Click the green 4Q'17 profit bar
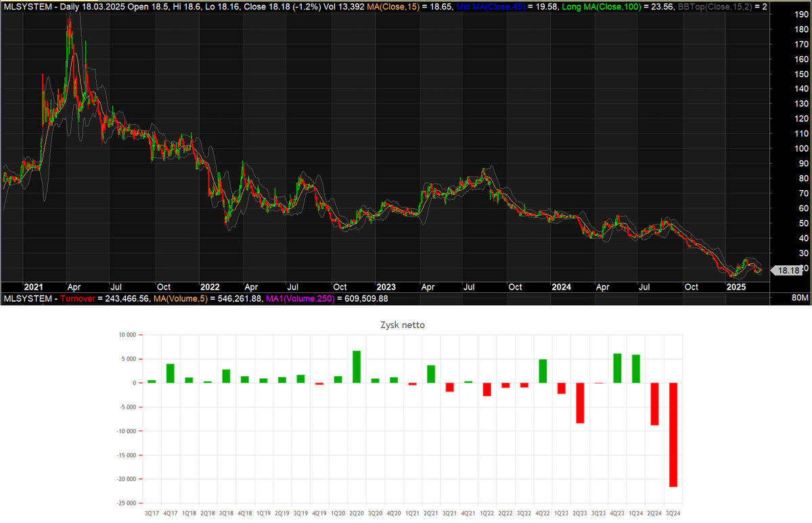 click(171, 373)
